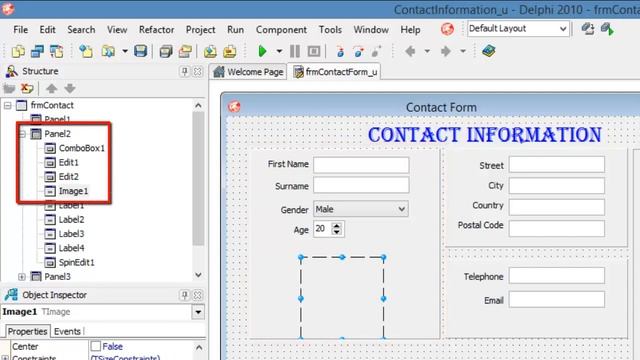Click the Structure scrollbar down arrow
Viewport: 640px width, 360px height.
[198, 275]
